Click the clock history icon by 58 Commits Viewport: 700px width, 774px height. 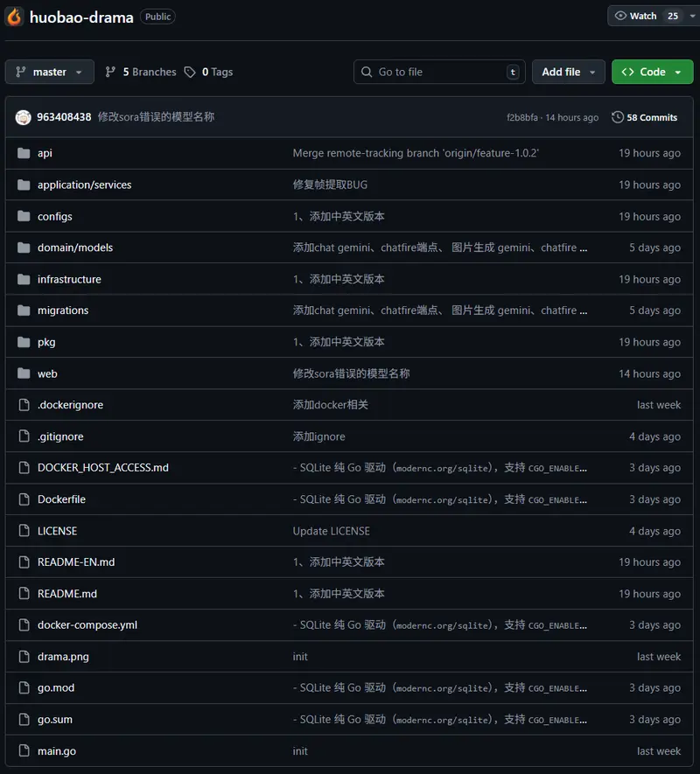click(x=618, y=117)
